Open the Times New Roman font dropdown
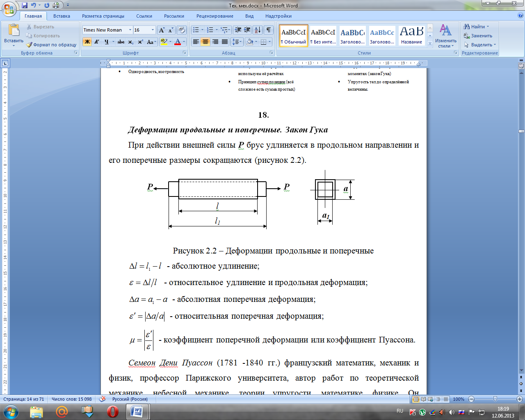 (130, 30)
